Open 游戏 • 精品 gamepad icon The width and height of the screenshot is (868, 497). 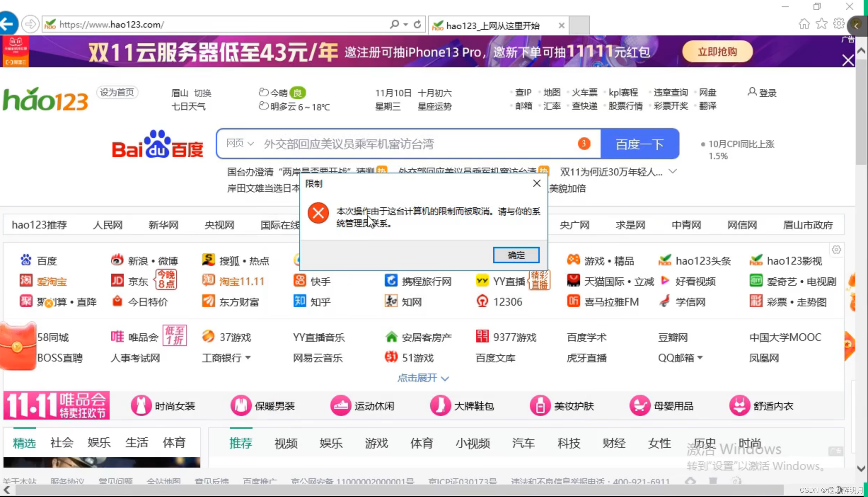(573, 260)
